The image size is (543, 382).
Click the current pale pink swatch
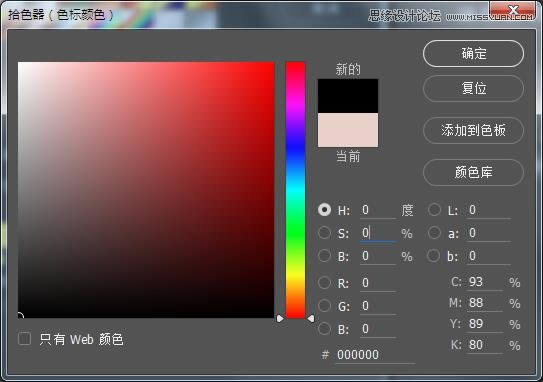(348, 130)
